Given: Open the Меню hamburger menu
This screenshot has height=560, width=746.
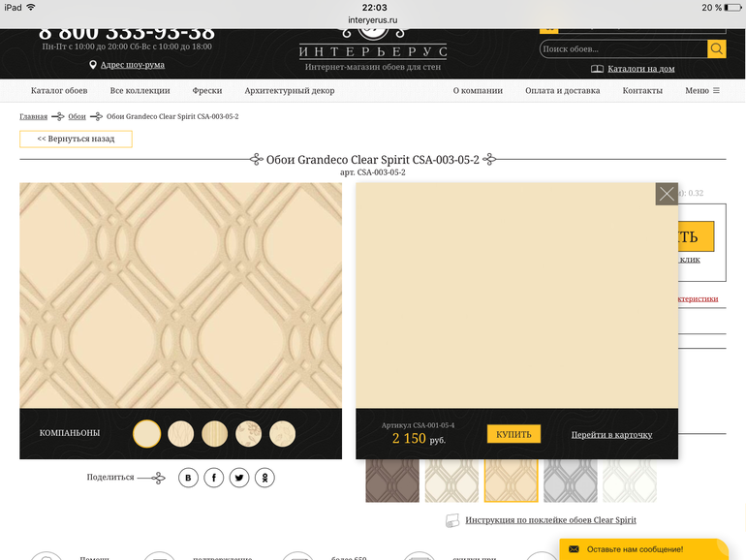Looking at the screenshot, I should (702, 91).
